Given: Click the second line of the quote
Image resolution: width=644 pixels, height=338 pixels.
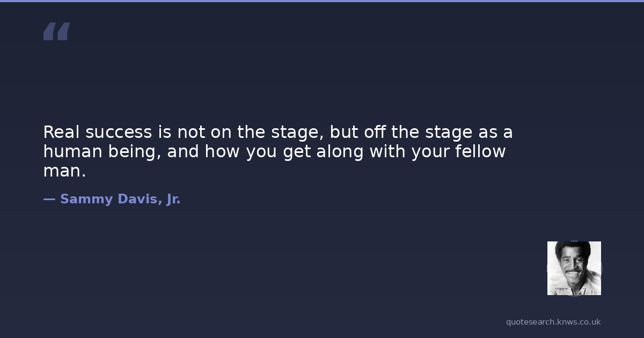Looking at the screenshot, I should coord(274,152).
